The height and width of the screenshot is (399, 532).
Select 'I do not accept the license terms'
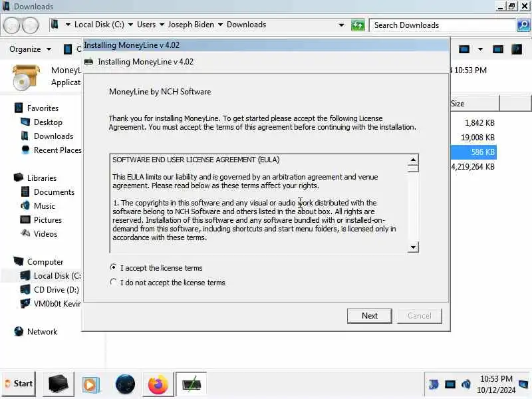113,282
